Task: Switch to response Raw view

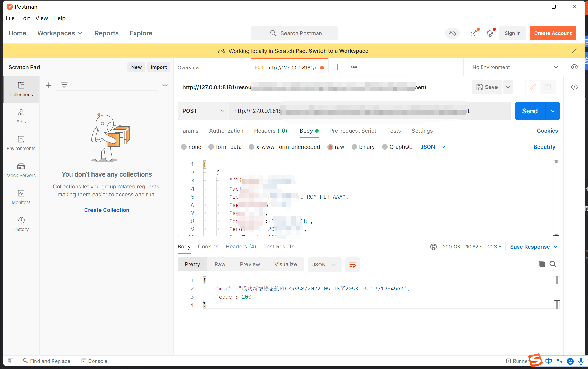Action: (x=220, y=264)
